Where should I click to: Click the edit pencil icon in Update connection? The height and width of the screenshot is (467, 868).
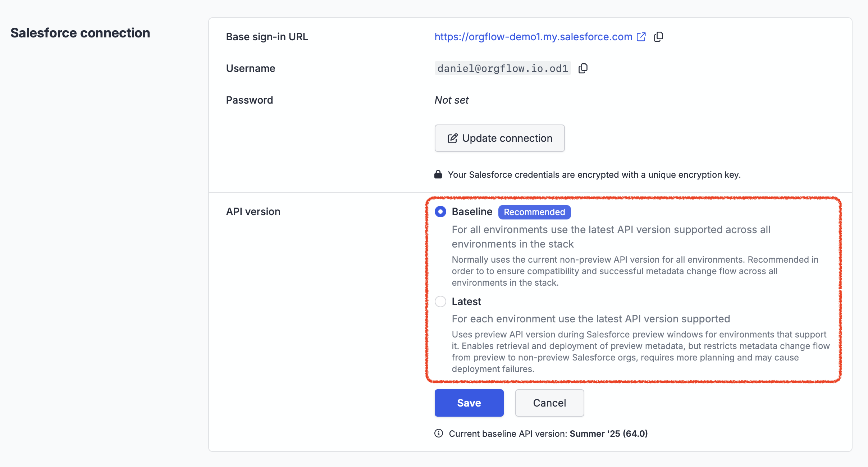tap(452, 139)
